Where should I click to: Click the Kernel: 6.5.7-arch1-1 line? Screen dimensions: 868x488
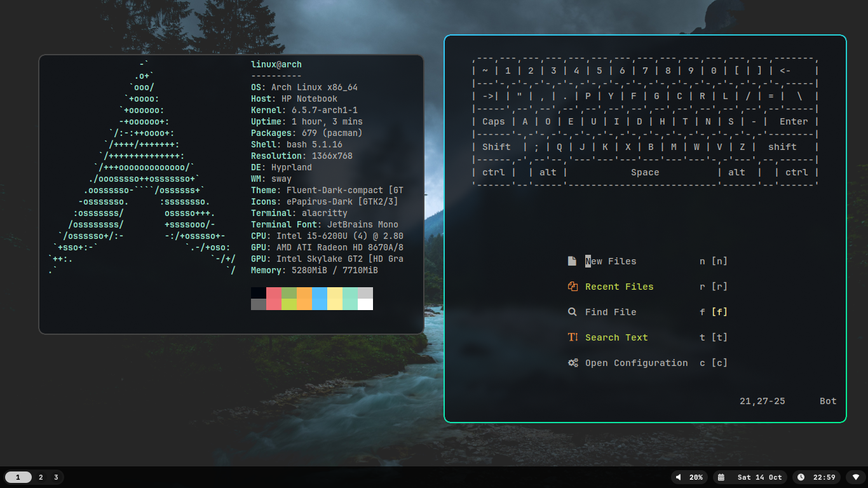pos(304,110)
